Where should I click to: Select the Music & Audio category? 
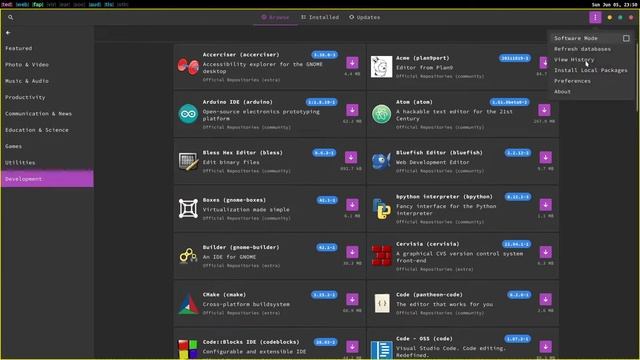click(47, 81)
